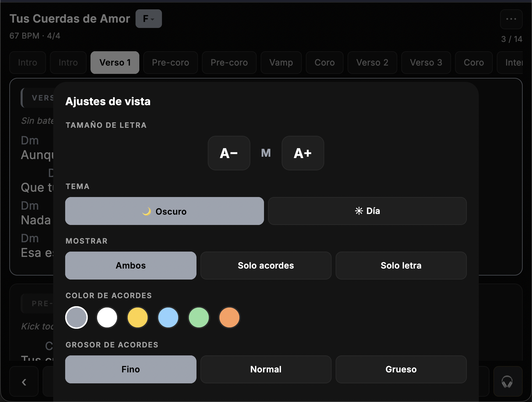
Task: Jump to the Verso 1 section tab
Action: tap(115, 63)
